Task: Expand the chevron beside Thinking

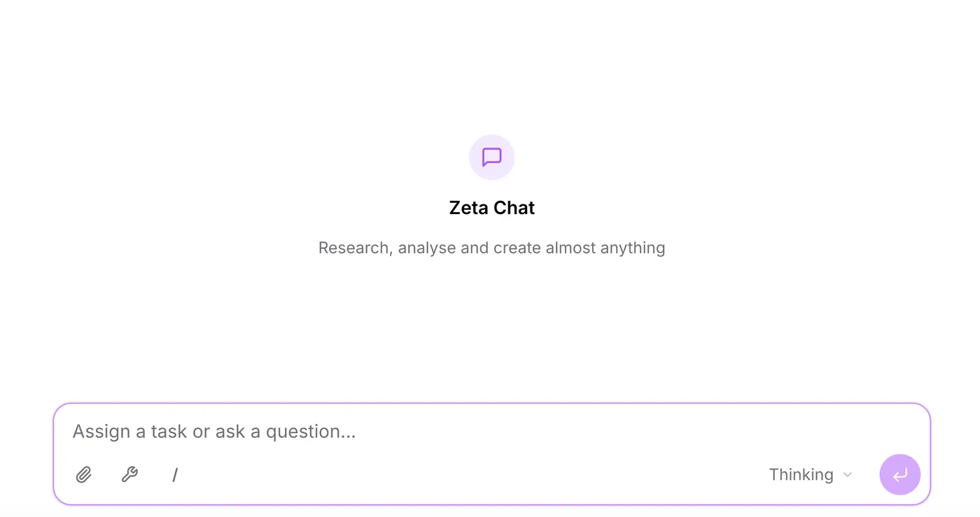Action: pyautogui.click(x=847, y=474)
